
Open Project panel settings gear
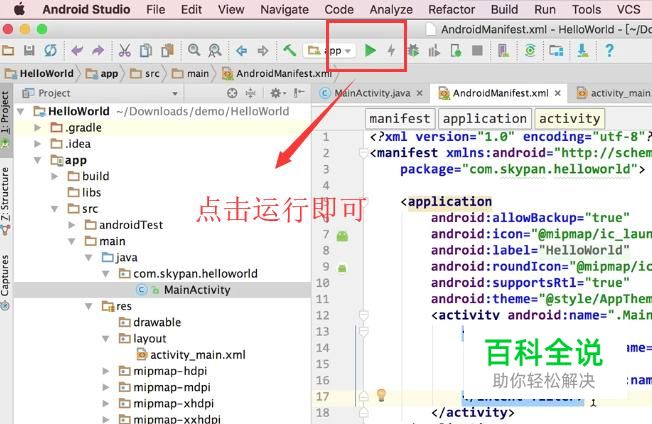pyautogui.click(x=277, y=93)
